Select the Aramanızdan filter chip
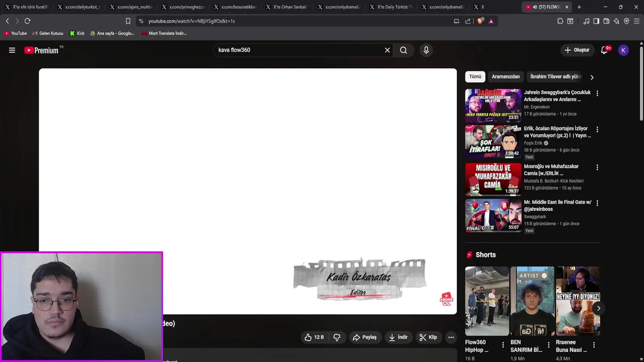Viewport: 644px width, 362px height. pos(506,76)
